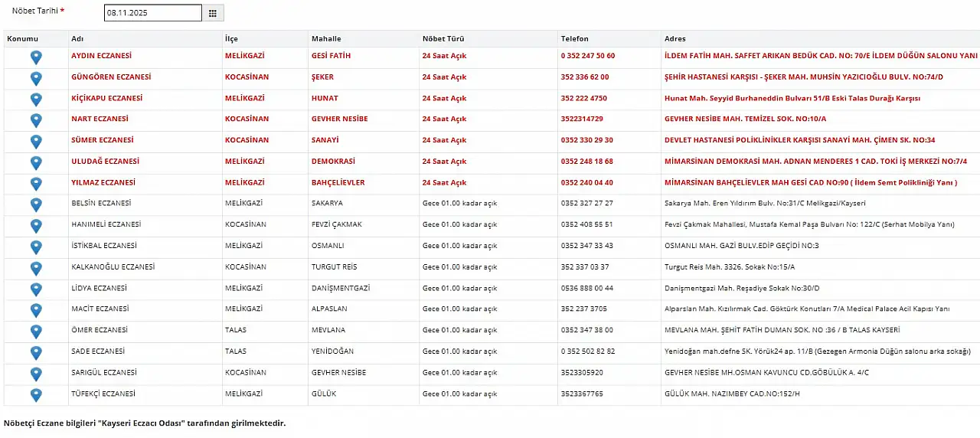Image resolution: width=980 pixels, height=438 pixels.
Task: Show SÜMER ECZANESİ location pin
Action: (x=36, y=141)
